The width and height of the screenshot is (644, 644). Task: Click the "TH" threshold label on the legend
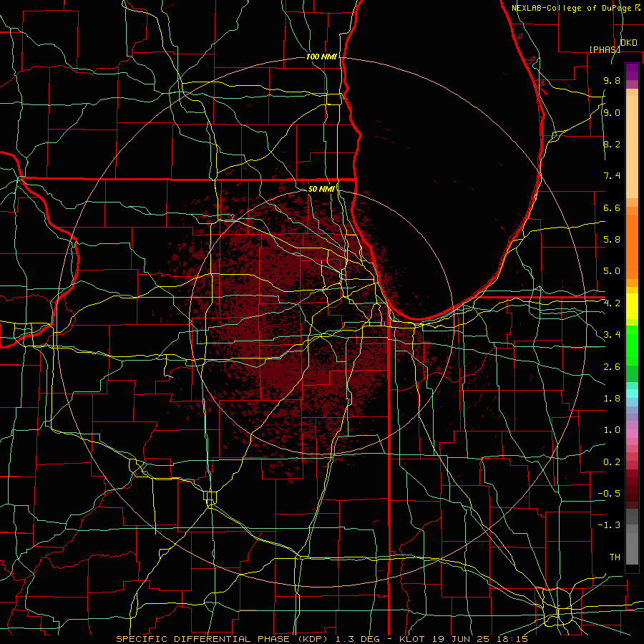[615, 557]
